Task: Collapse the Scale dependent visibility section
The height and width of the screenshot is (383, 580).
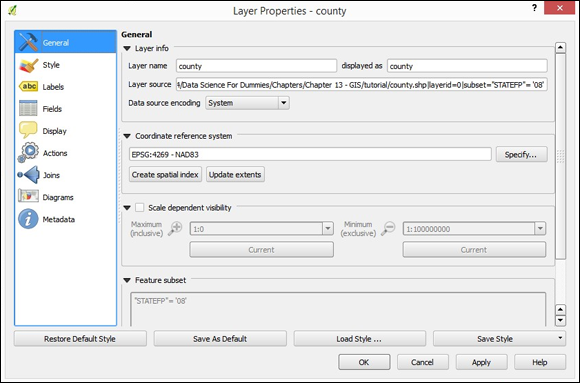Action: 127,208
